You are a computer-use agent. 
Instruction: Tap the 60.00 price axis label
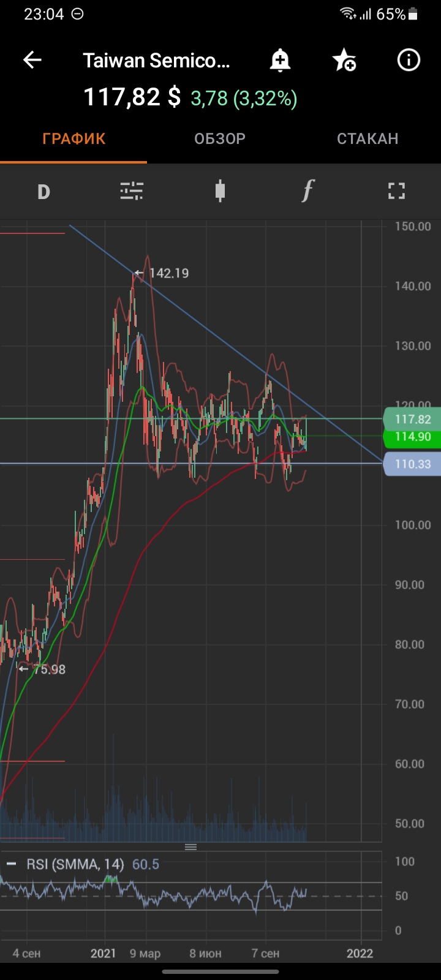point(410,764)
